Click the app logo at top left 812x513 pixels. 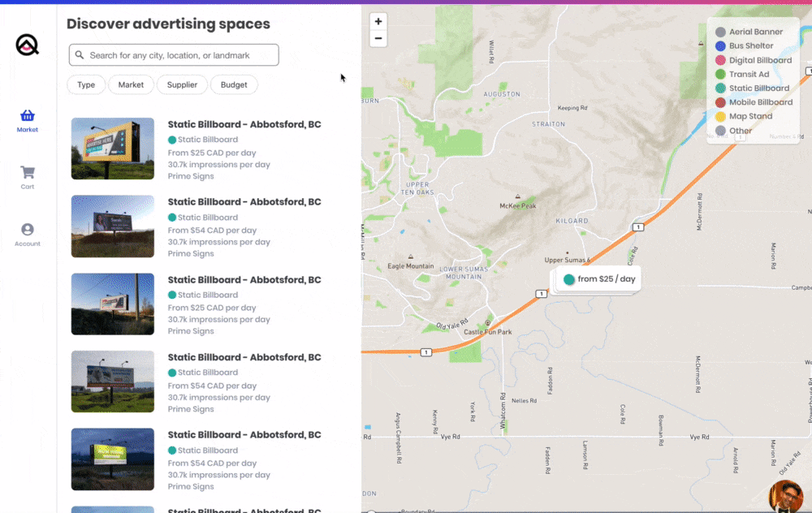pos(27,45)
